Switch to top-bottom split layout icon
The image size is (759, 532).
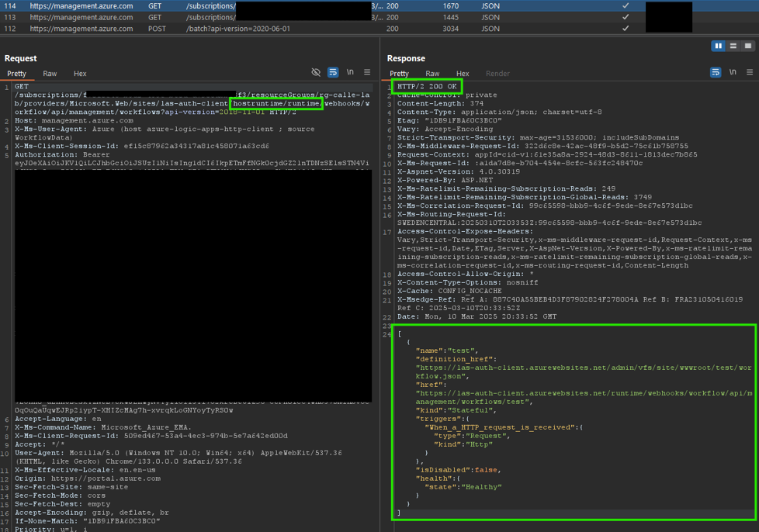pyautogui.click(x=733, y=46)
